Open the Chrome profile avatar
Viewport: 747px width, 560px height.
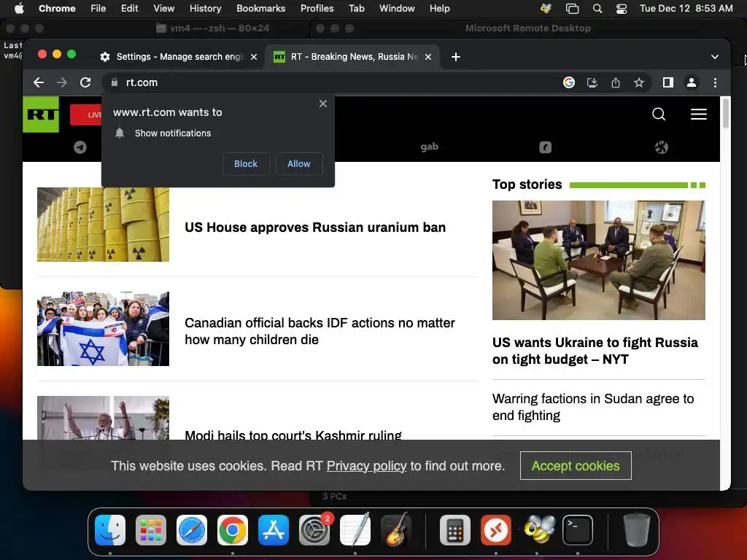[x=692, y=82]
